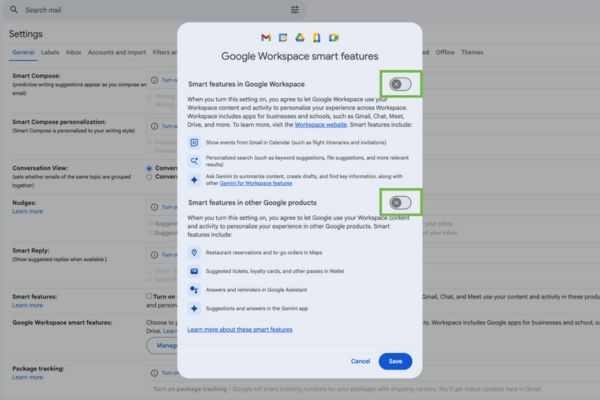Enable Smart features in other Google products toggle
Screen dimensions: 600x400
click(400, 203)
